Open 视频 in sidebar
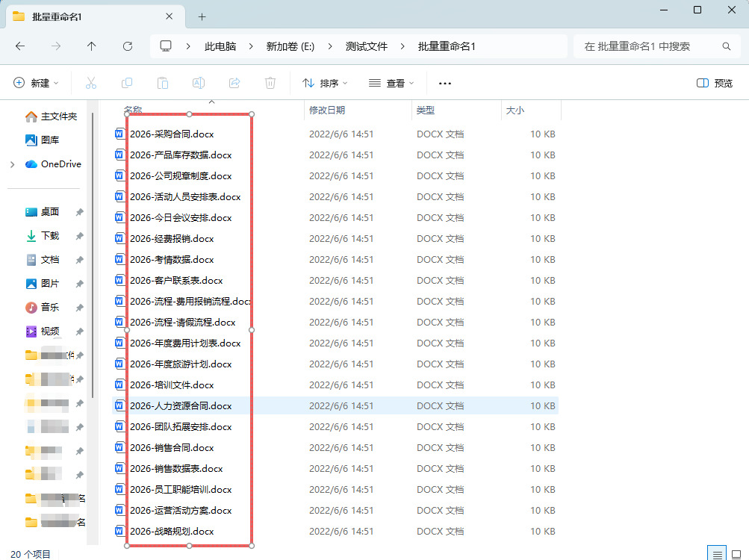 coord(42,331)
